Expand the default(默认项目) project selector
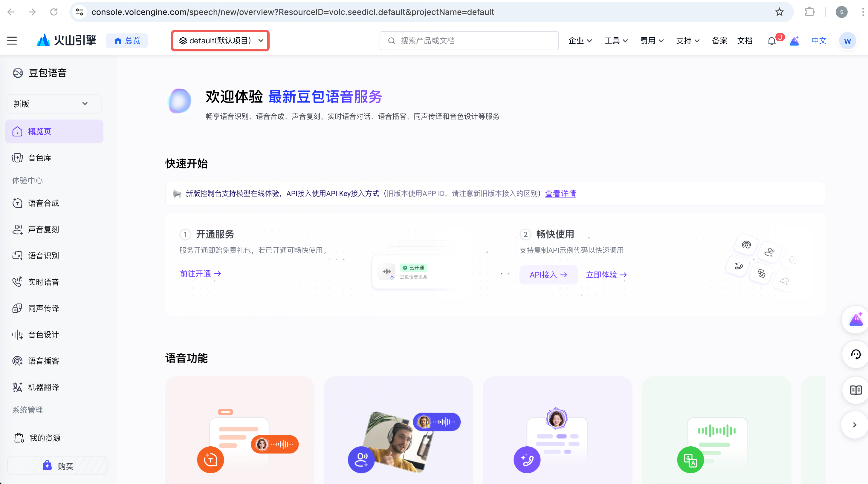 [x=220, y=41]
